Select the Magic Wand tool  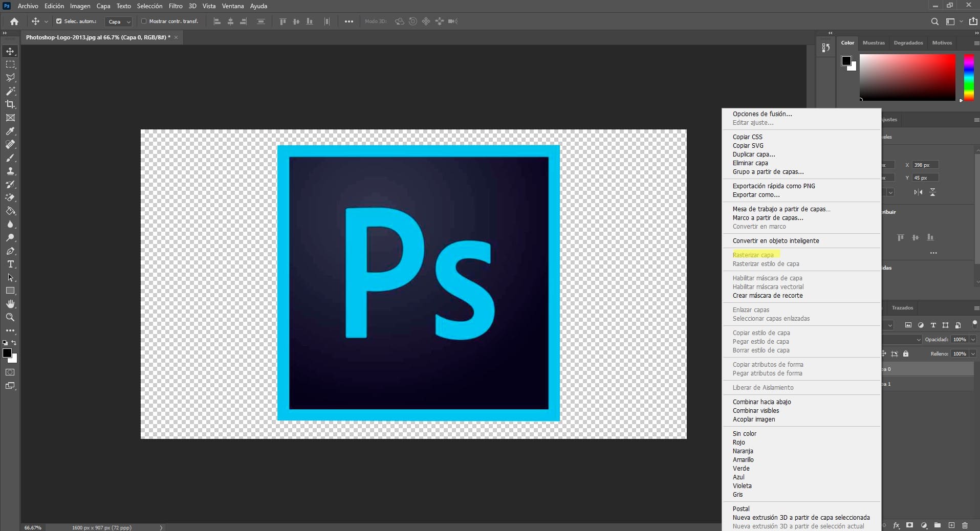pos(10,91)
